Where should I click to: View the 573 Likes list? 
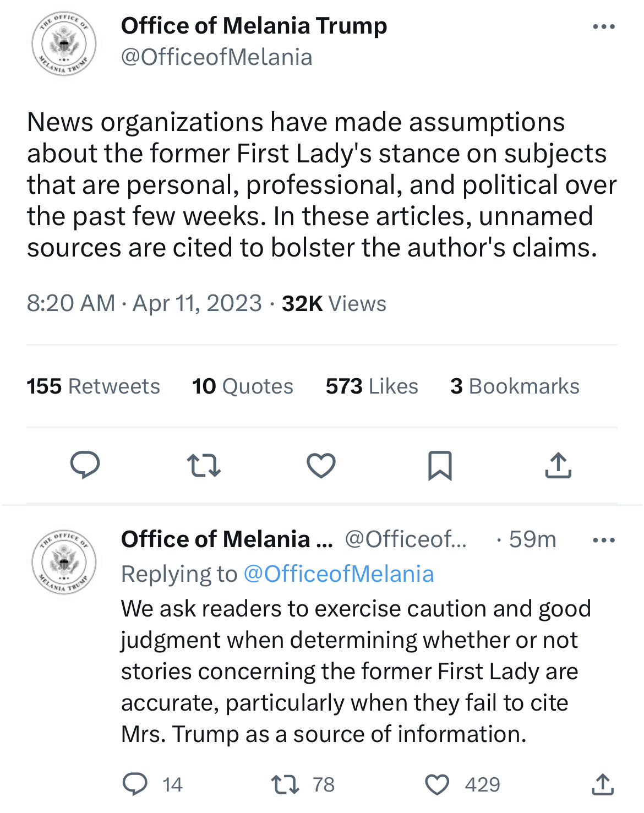(372, 386)
